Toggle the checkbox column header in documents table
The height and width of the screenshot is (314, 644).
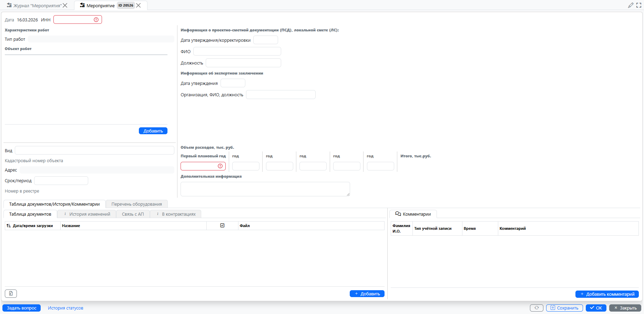click(x=222, y=226)
